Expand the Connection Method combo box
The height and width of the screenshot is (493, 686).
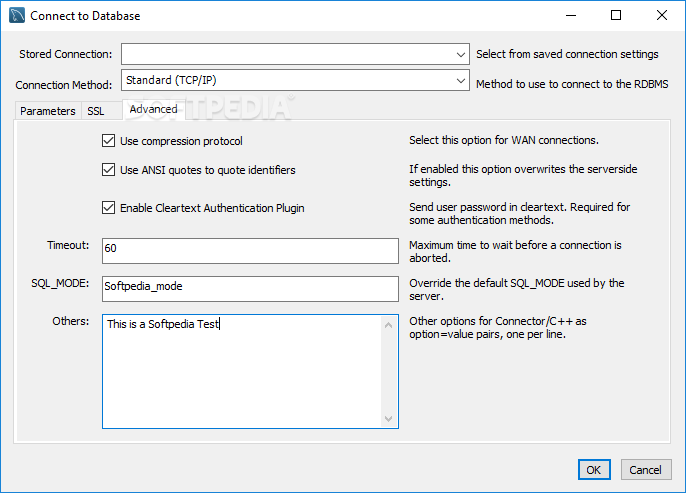coord(295,80)
